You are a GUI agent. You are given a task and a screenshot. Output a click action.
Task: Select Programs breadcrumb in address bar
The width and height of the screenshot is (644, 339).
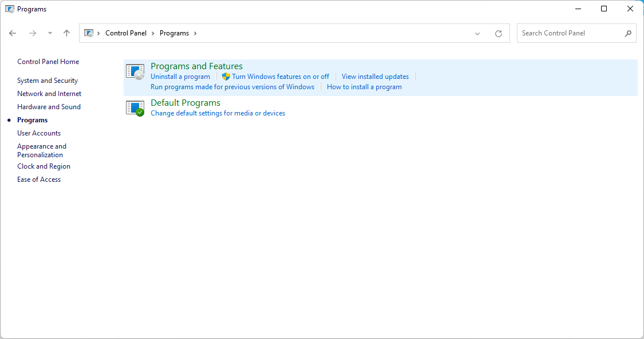[174, 33]
